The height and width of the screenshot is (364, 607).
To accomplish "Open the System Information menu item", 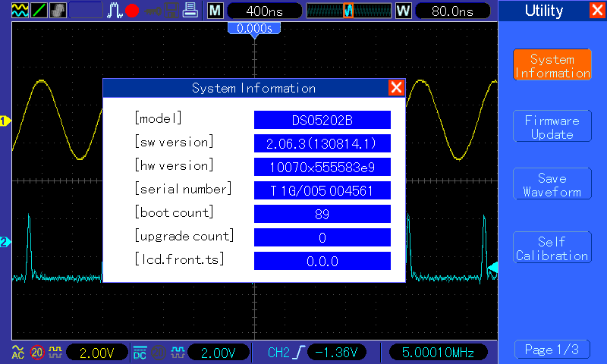I will (x=552, y=65).
